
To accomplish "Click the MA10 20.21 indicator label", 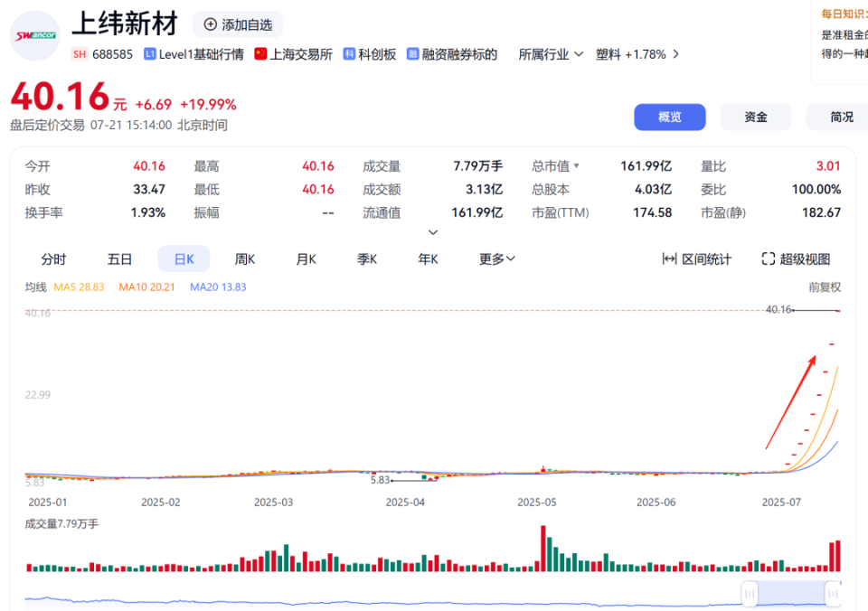I will (146, 287).
